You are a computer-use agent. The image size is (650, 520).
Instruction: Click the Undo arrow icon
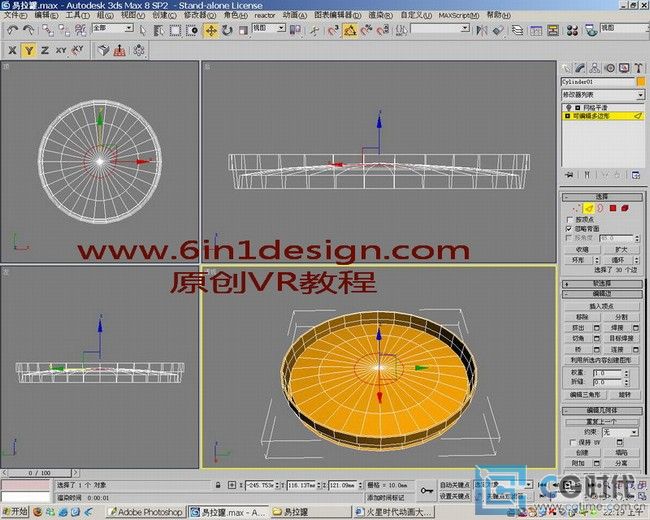(12, 30)
